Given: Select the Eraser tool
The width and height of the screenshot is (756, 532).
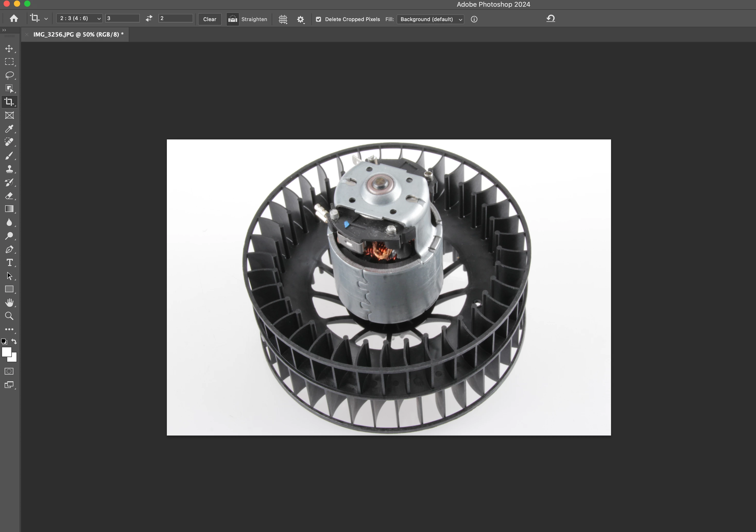Looking at the screenshot, I should [x=9, y=196].
